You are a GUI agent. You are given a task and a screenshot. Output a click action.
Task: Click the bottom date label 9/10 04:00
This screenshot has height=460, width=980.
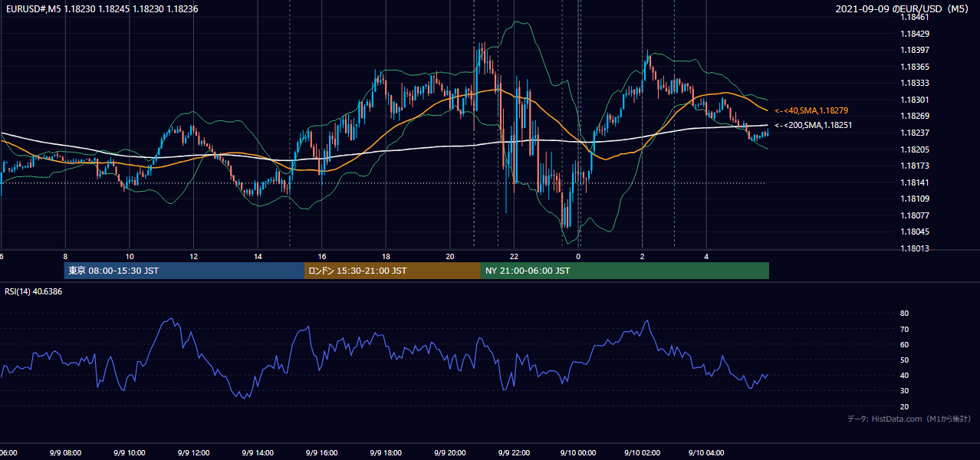706,453
